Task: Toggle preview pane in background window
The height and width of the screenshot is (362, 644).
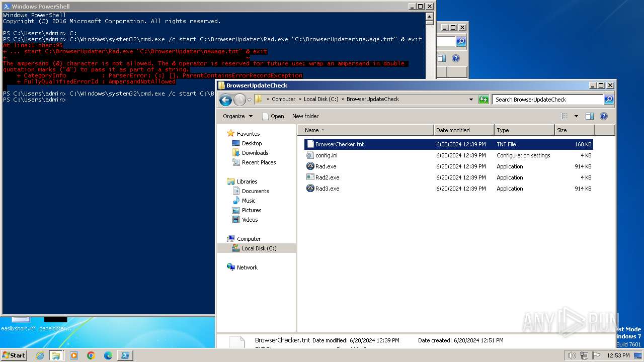Action: tap(442, 58)
